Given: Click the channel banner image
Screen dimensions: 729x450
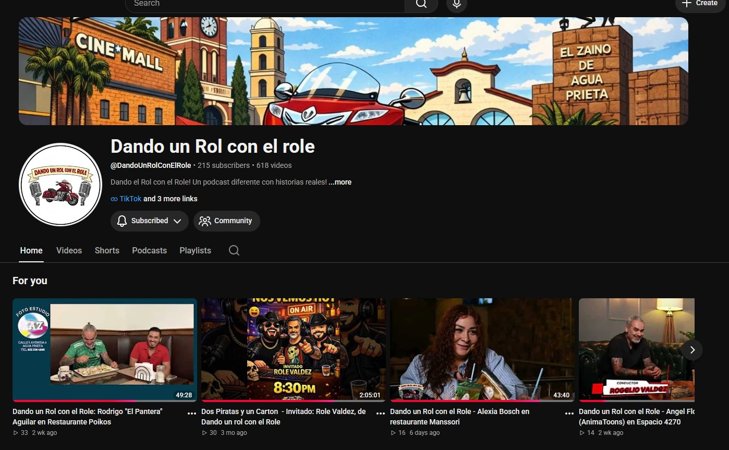Looking at the screenshot, I should (353, 71).
